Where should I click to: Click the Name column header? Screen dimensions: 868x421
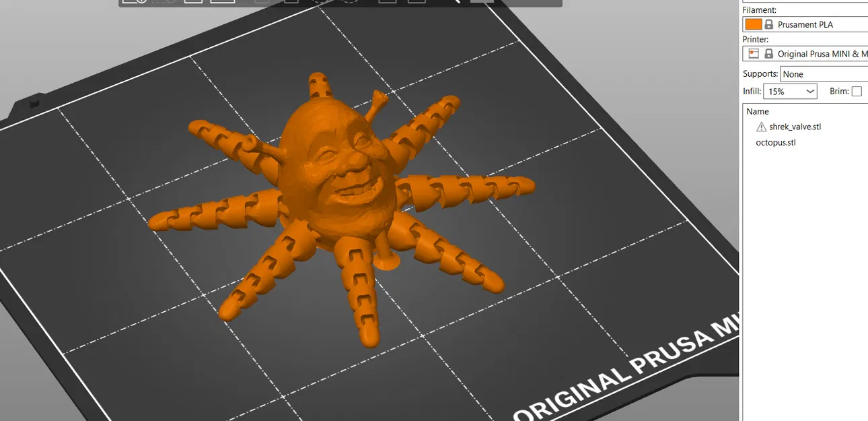point(758,112)
